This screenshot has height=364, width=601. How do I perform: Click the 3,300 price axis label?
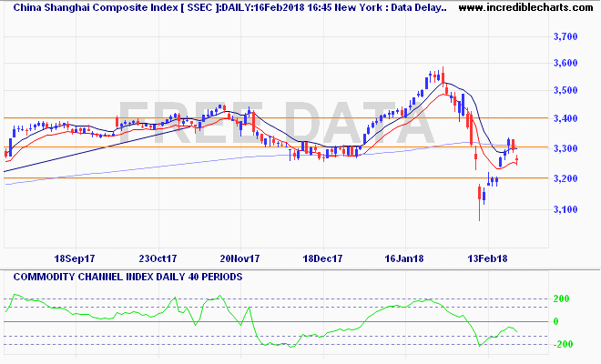[566, 148]
